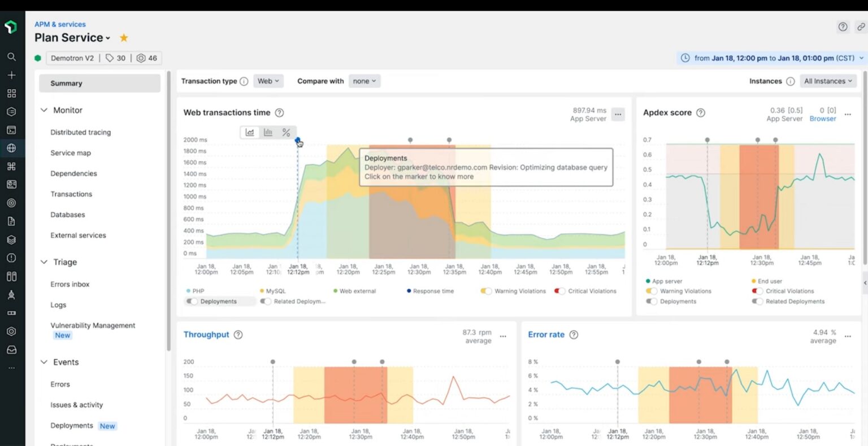This screenshot has height=446, width=868.
Task: Open the Transaction type Web dropdown
Action: tap(268, 81)
